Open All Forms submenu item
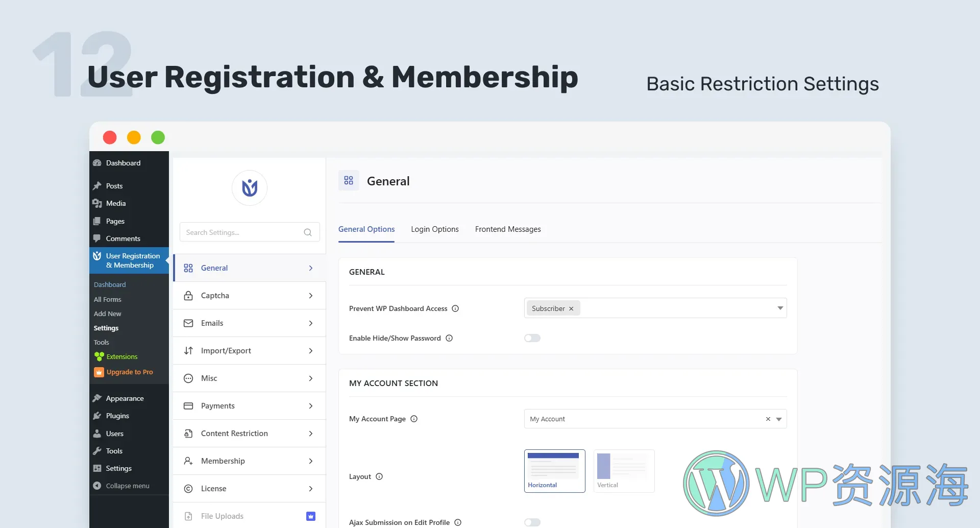980x528 pixels. pyautogui.click(x=108, y=299)
